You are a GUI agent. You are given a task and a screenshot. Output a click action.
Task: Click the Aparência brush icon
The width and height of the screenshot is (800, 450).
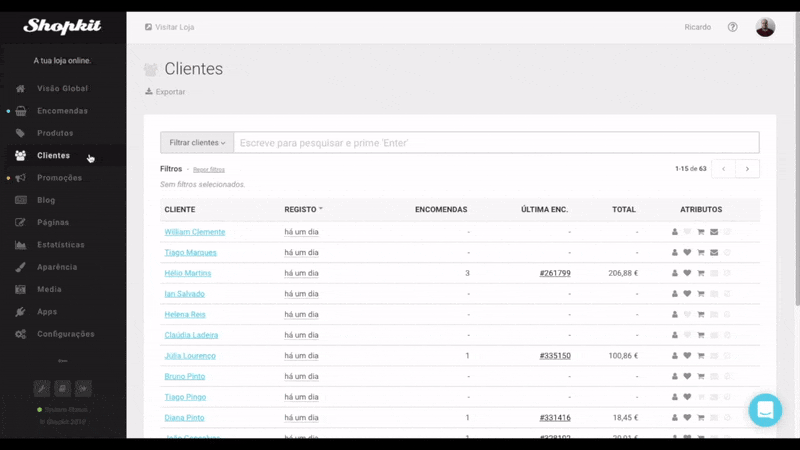tap(20, 267)
